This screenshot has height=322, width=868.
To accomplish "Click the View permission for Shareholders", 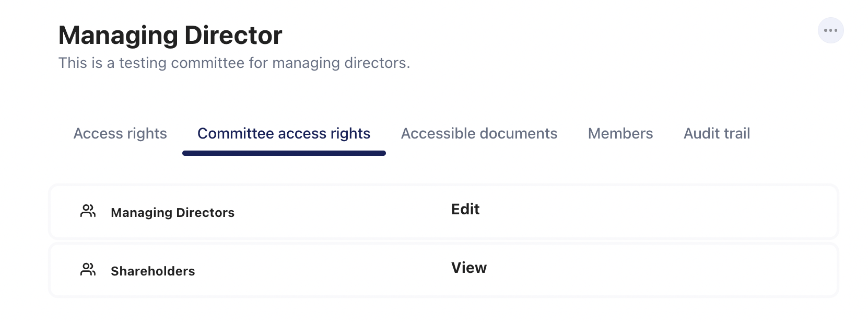I will click(468, 268).
